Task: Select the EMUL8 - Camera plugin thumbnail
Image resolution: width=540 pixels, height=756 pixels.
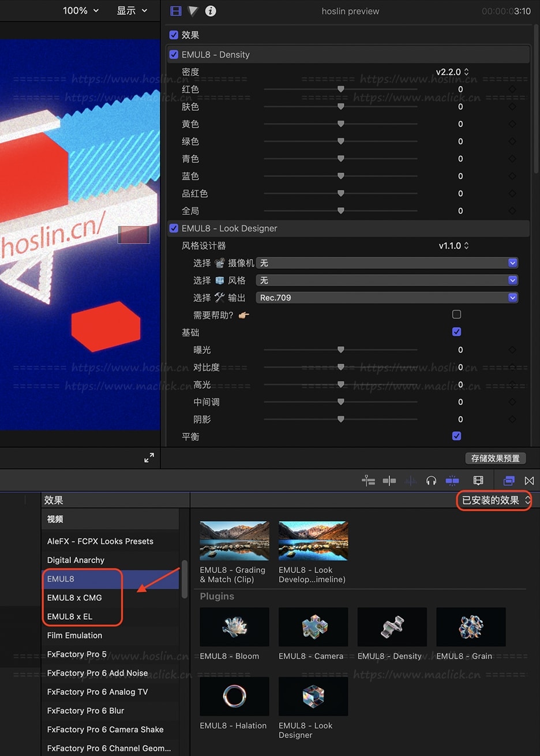Action: 313,627
